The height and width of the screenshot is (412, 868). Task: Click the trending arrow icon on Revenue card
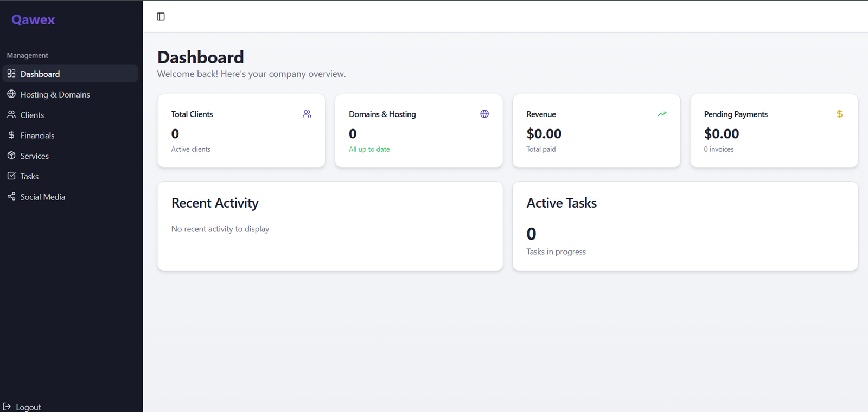662,114
